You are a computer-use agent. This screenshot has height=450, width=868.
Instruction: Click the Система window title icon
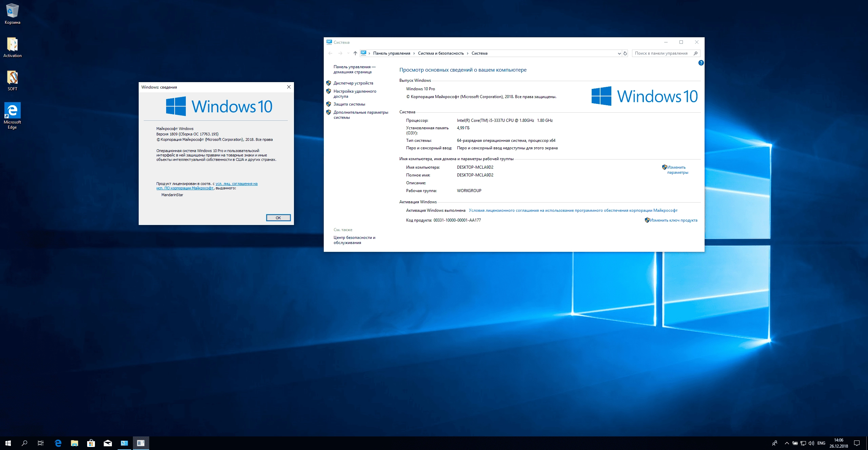pos(329,42)
